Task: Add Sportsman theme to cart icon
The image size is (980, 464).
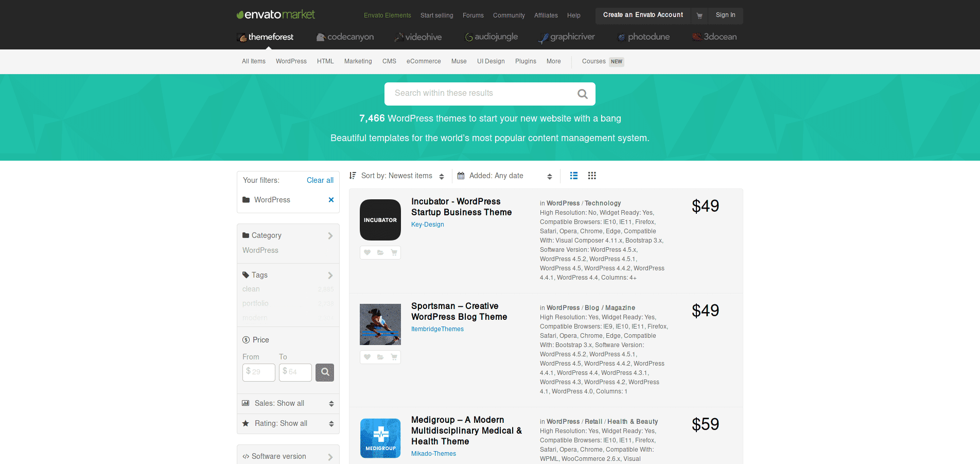Action: pos(394,357)
